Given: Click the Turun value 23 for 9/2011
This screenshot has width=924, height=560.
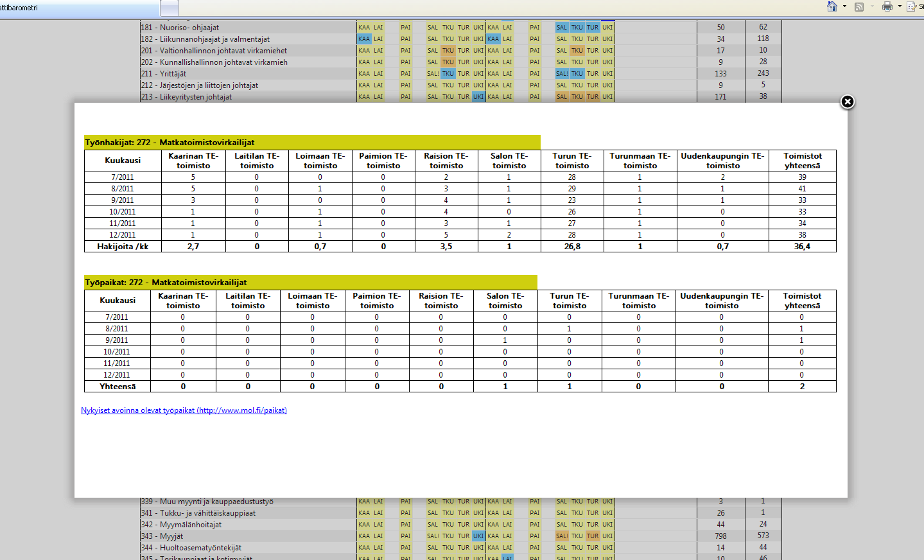Looking at the screenshot, I should [572, 200].
